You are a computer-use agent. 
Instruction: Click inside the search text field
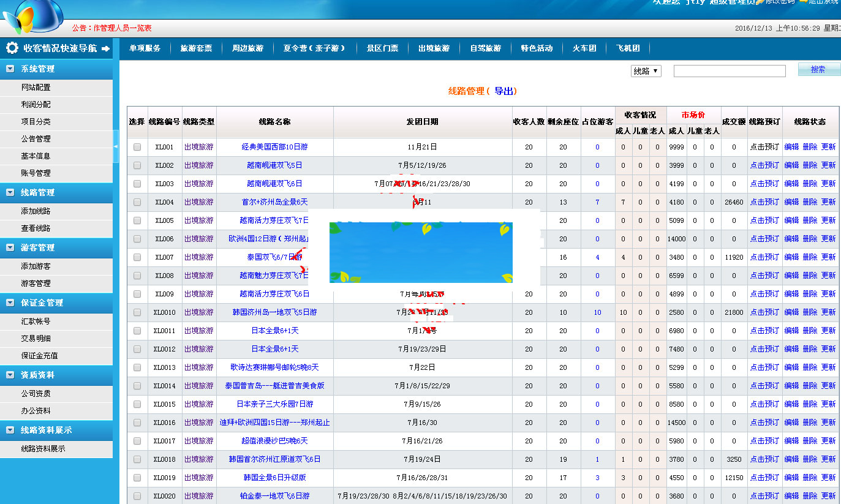[x=729, y=70]
